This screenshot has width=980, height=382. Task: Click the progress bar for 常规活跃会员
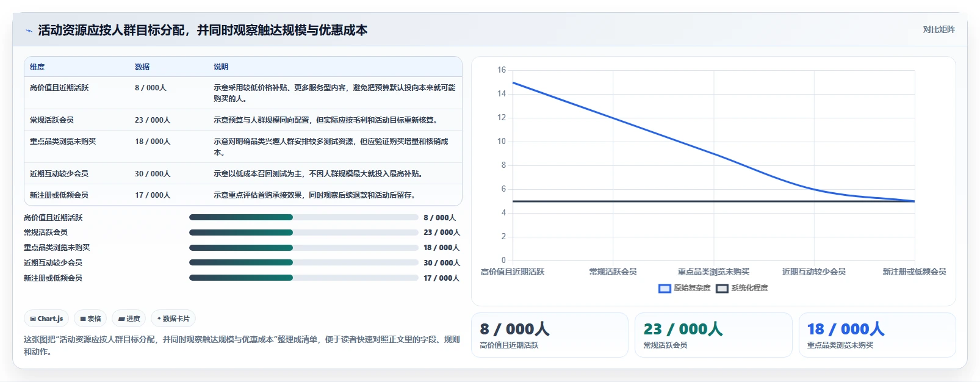click(304, 232)
